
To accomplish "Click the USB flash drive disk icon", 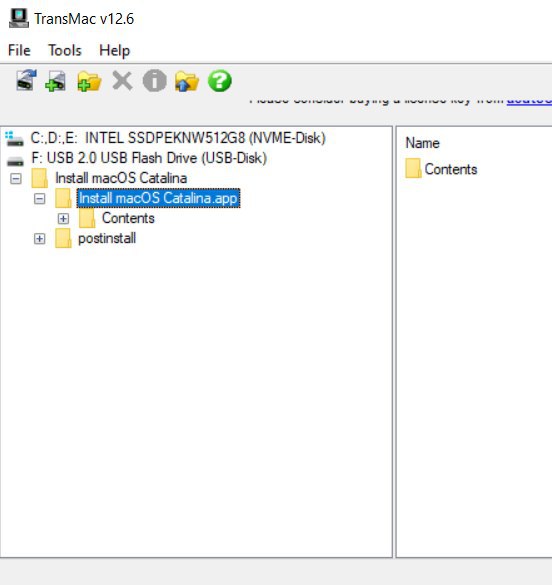I will [15, 161].
